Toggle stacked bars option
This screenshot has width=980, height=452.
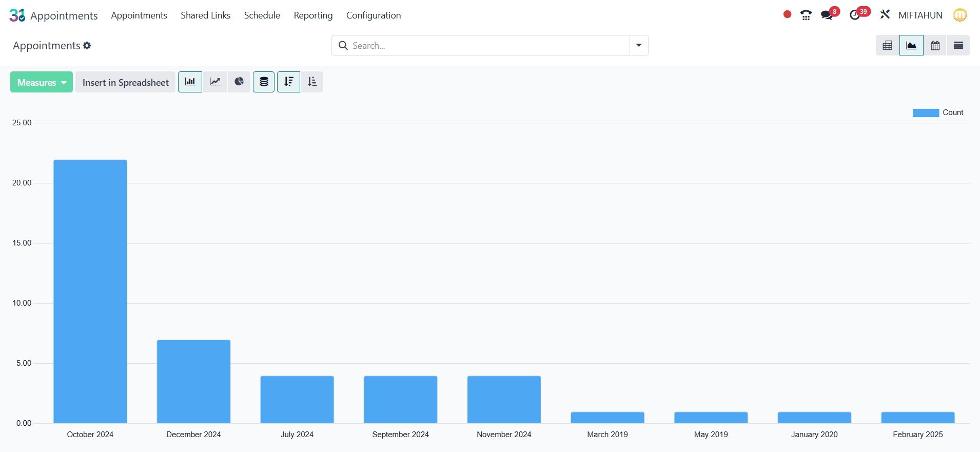[264, 82]
